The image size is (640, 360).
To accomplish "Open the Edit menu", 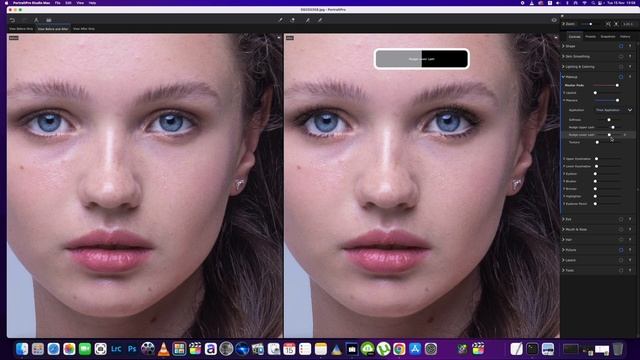I will (x=68, y=3).
